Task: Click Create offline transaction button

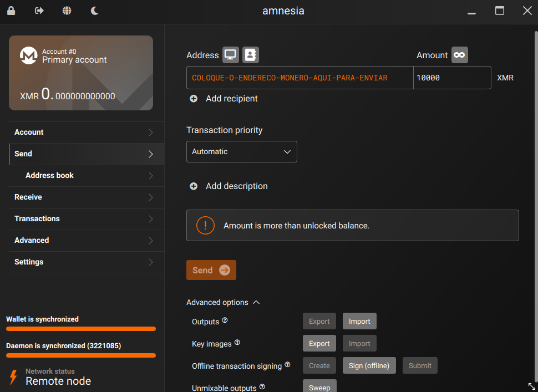Action: [319, 365]
